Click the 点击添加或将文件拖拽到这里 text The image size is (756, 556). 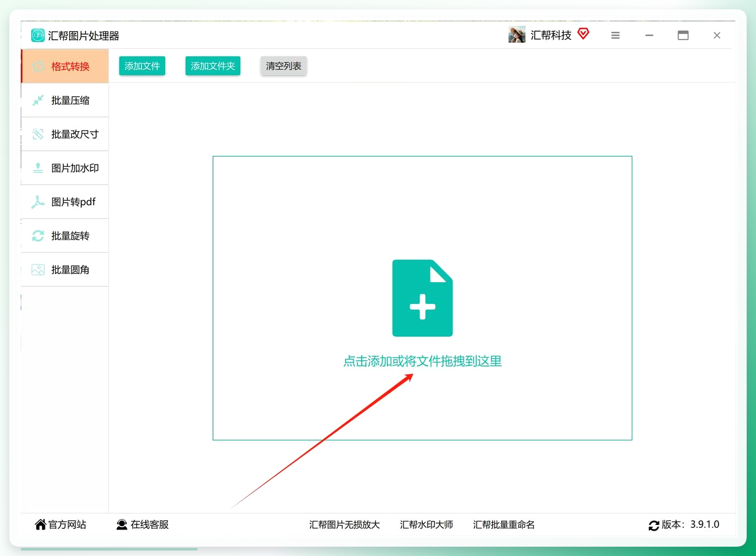(x=422, y=361)
